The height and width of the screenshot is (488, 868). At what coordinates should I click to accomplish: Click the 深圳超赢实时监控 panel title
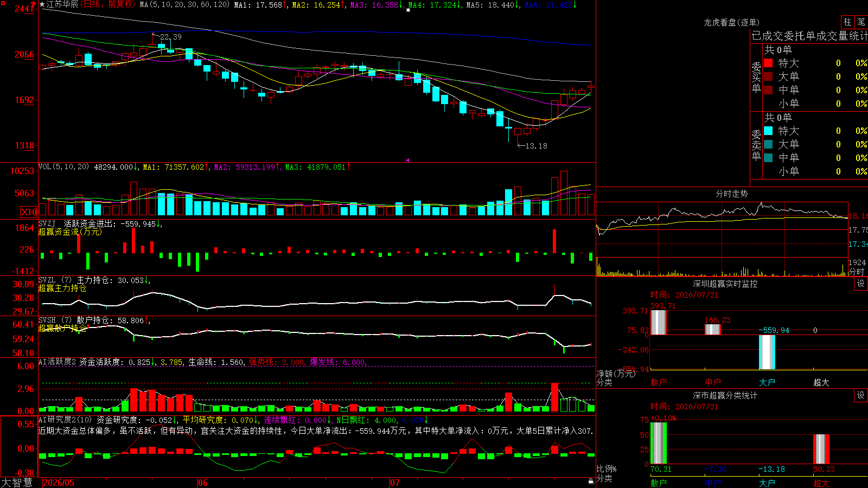tap(725, 284)
